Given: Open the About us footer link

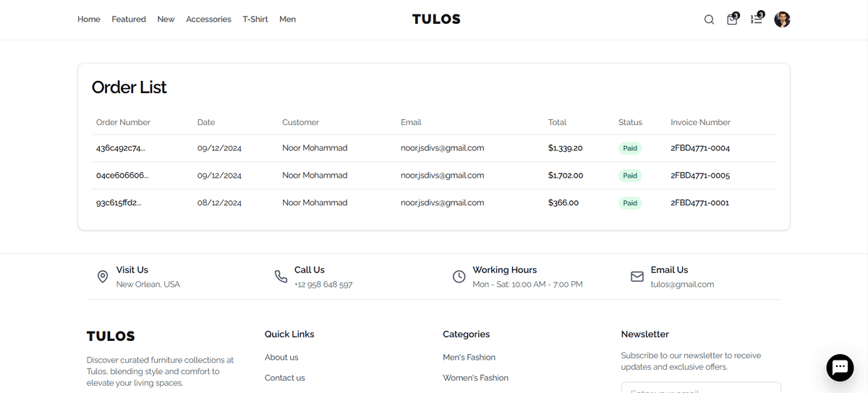Looking at the screenshot, I should 281,358.
